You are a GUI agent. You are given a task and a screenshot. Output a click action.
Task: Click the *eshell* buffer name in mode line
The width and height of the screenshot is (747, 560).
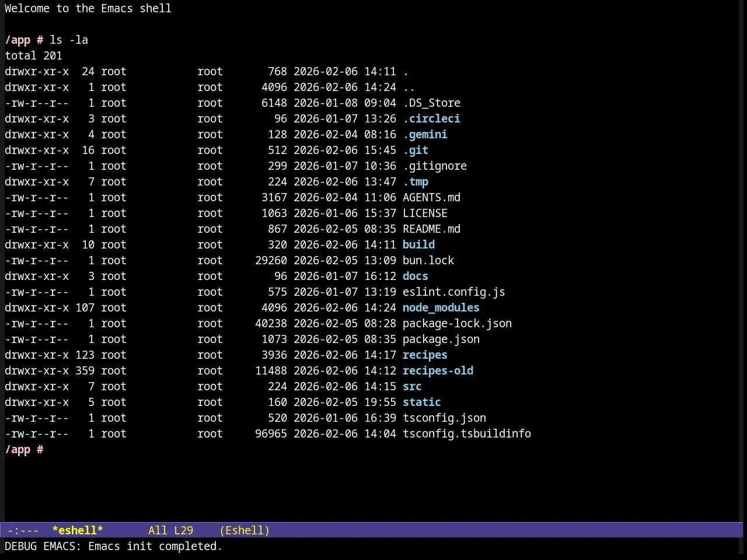78,530
